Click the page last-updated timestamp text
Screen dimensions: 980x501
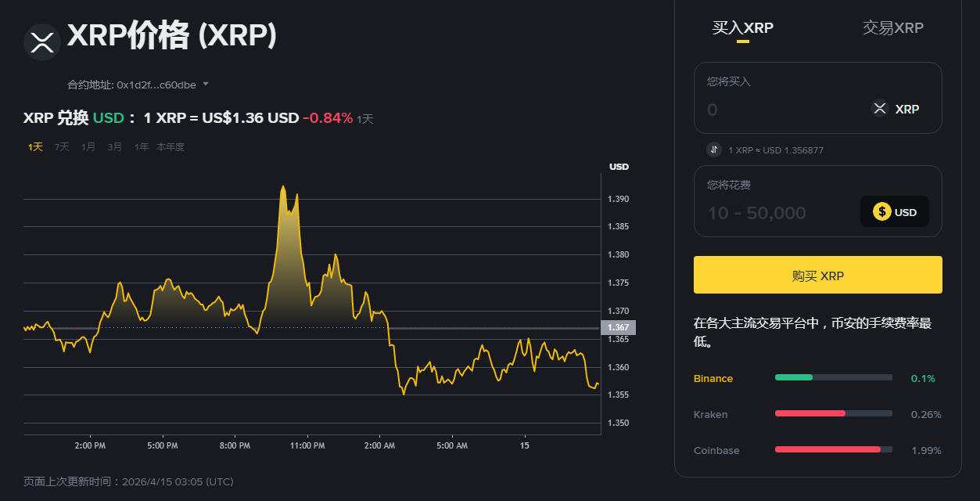[x=128, y=481]
